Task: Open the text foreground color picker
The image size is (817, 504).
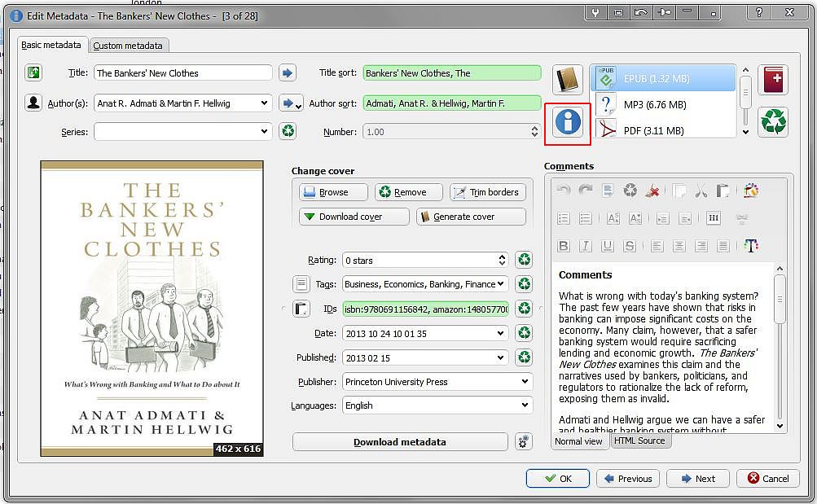Action: tap(751, 246)
